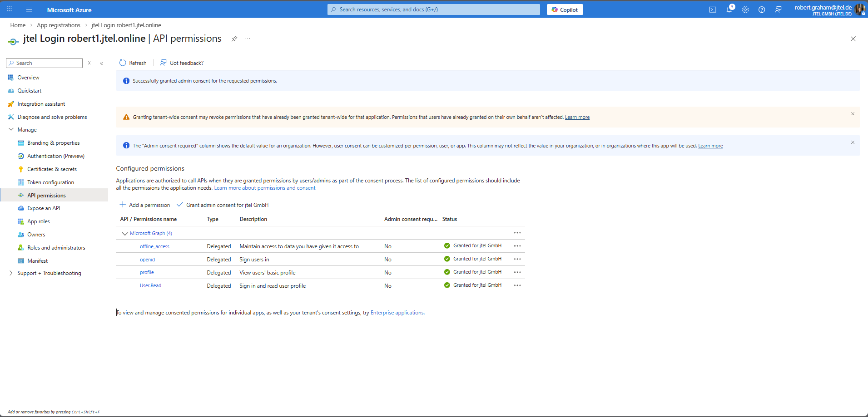Click the Copilot button

point(565,10)
